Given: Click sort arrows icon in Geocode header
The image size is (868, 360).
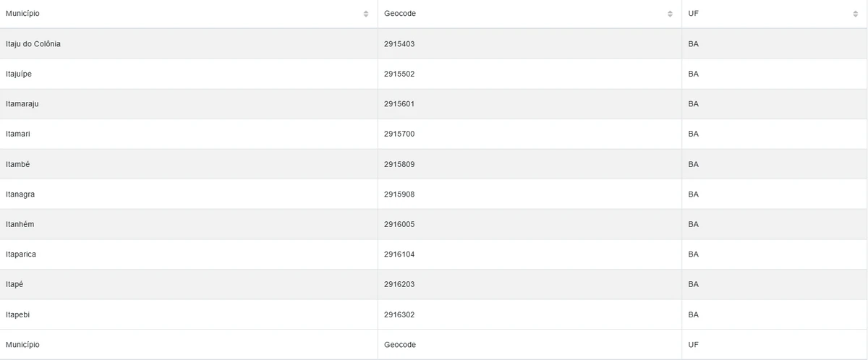Looking at the screenshot, I should 670,14.
